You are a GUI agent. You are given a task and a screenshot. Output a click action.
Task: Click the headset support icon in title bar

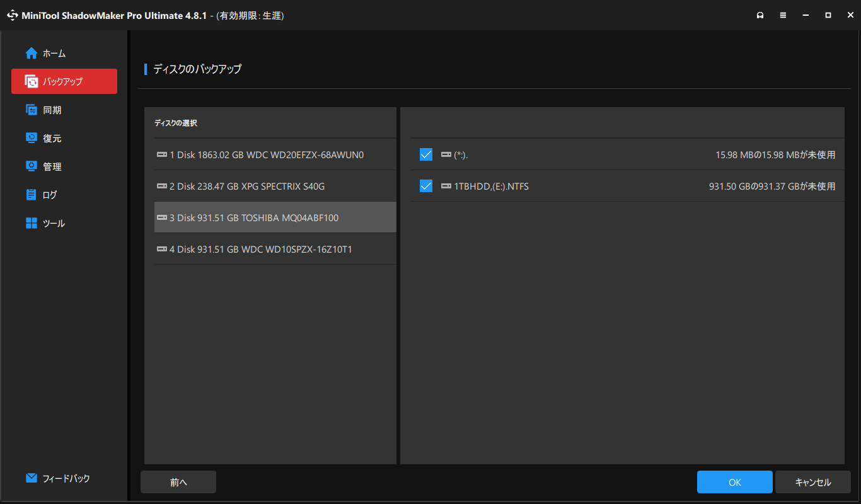760,15
